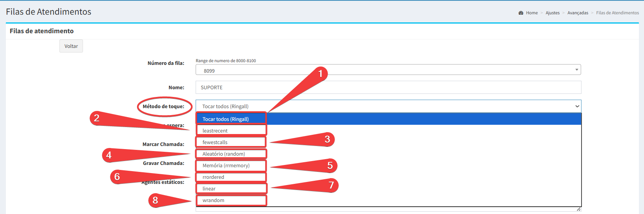Open Ajustes breadcrumb link
644x214 pixels.
click(552, 13)
